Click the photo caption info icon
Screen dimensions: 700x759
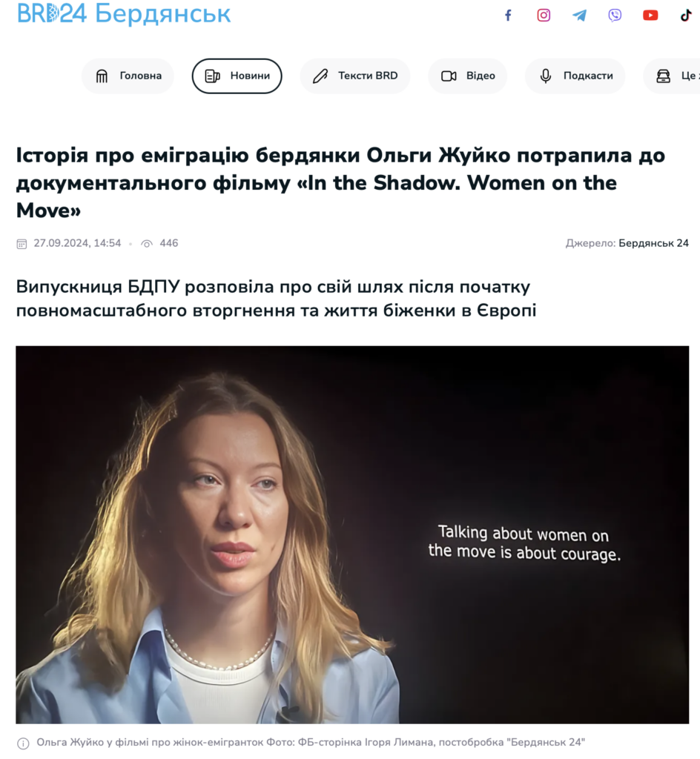23,743
